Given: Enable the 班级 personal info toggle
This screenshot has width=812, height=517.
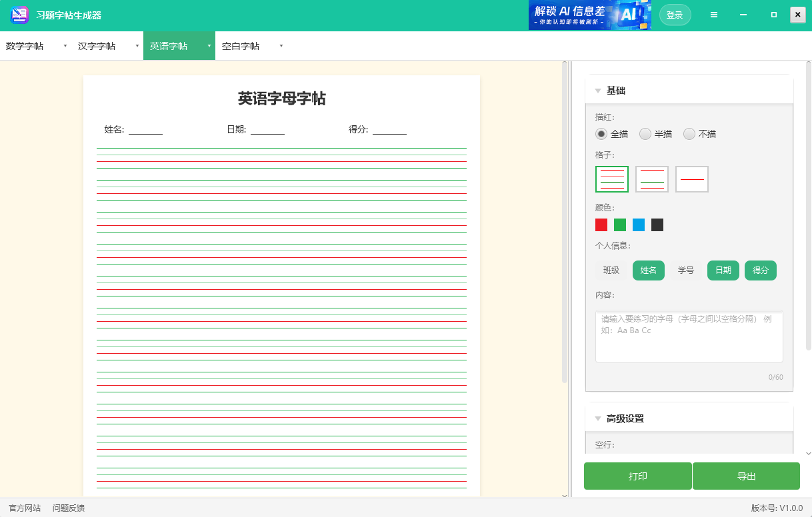Looking at the screenshot, I should tap(610, 270).
